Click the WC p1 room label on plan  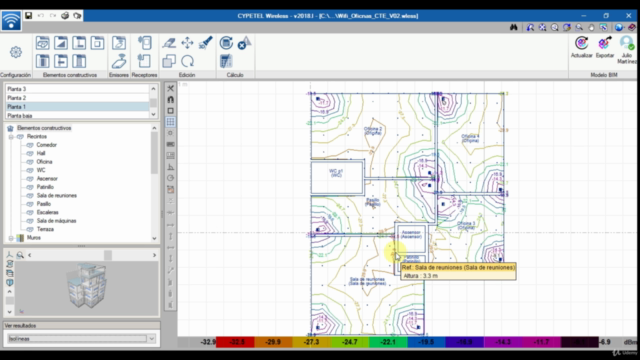click(x=336, y=173)
